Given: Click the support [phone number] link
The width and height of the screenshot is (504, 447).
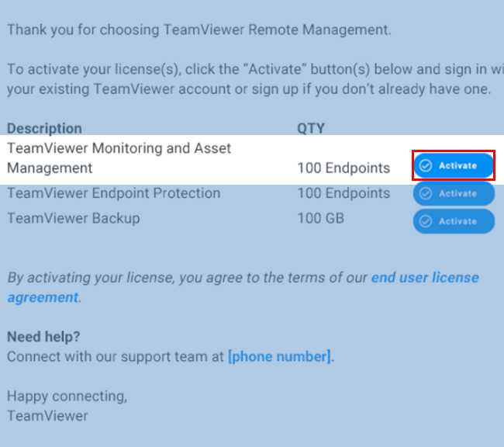Looking at the screenshot, I should (279, 356).
